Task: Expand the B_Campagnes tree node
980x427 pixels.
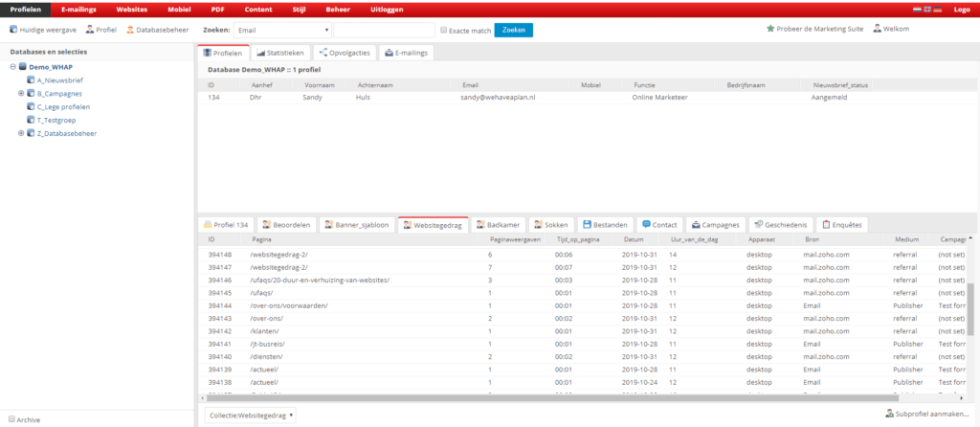Action: point(21,94)
